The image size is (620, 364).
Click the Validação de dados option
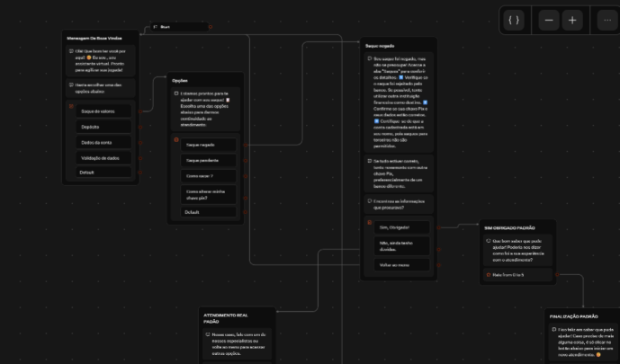click(100, 157)
